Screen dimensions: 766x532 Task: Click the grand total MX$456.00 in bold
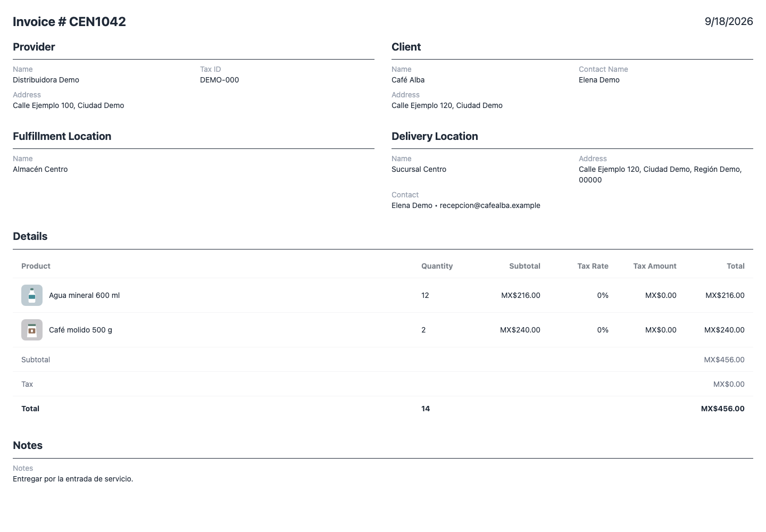tap(723, 409)
